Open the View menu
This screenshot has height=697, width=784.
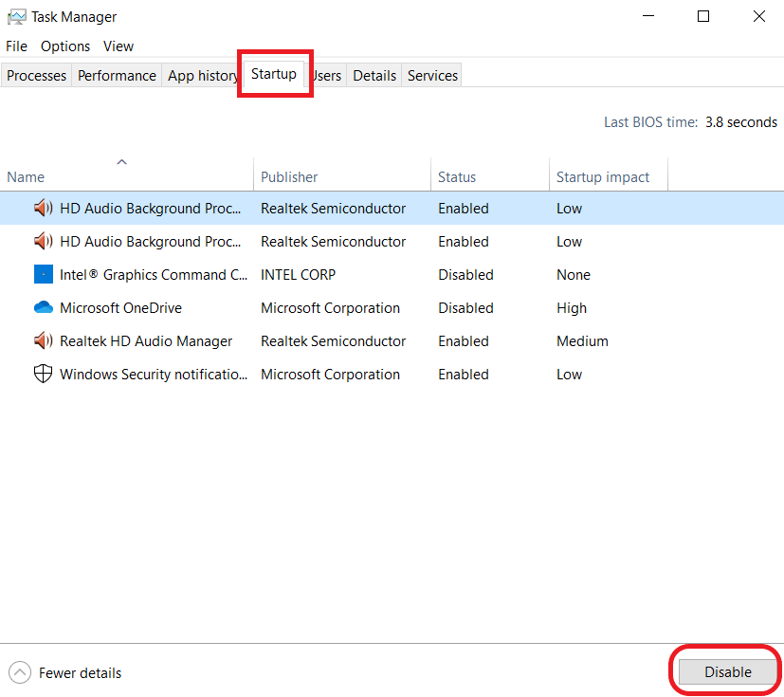[x=119, y=46]
